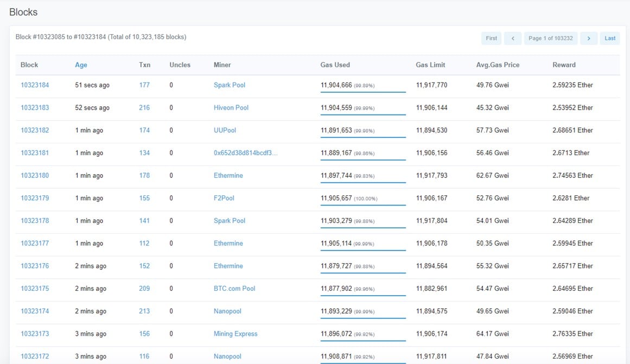View the 112 transactions of block 10323177
Image resolution: width=630 pixels, height=364 pixels.
click(x=144, y=243)
